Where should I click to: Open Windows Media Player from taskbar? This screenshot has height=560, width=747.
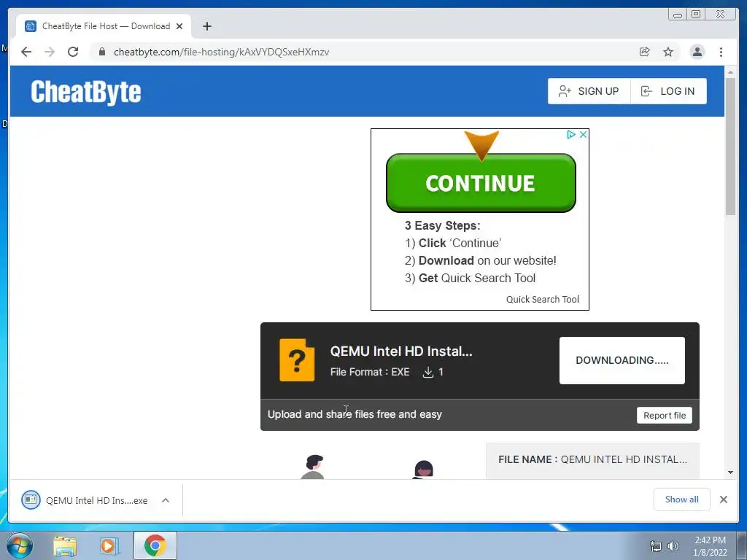coord(109,545)
